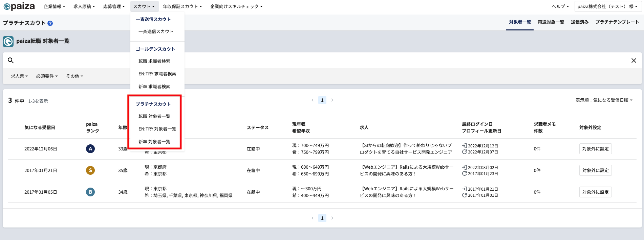Switch to the プラチナテンプレート tab
The image size is (644, 240).
617,22
